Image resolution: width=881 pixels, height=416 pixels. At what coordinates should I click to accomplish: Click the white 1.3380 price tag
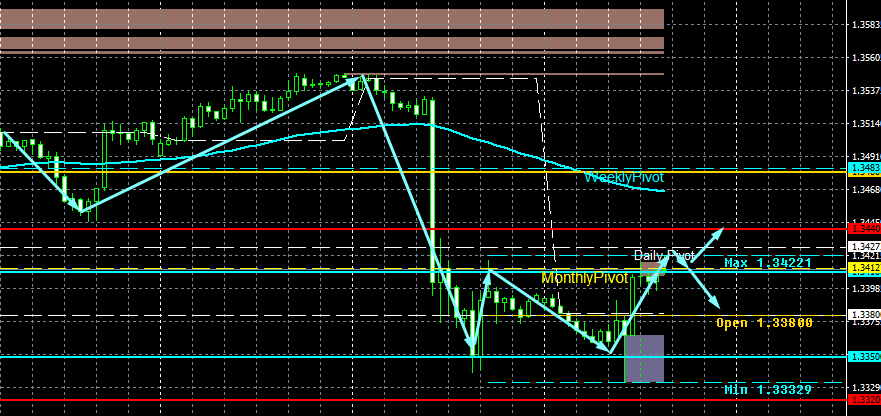coord(866,315)
